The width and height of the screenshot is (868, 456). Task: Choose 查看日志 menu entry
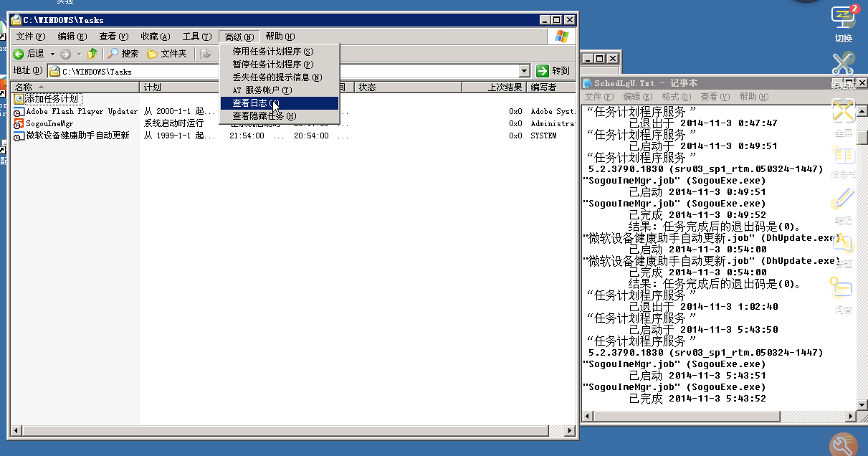[280, 103]
